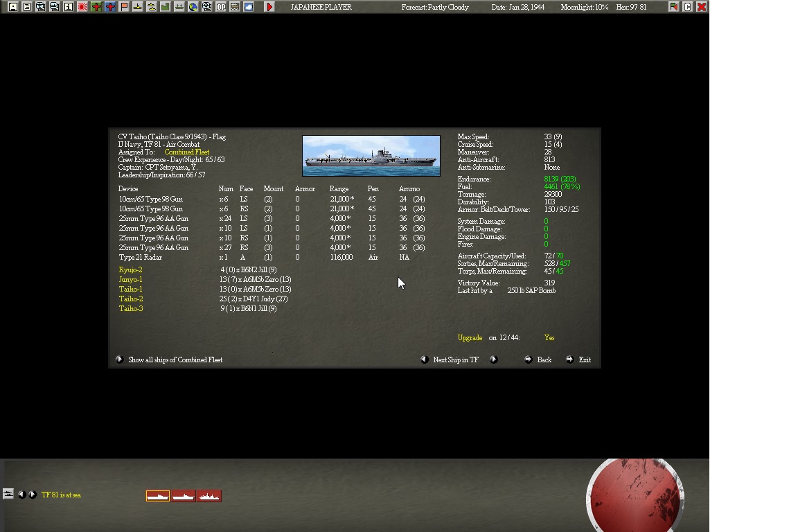Viewport: 798px width, 532px height.
Task: Select the second ship silhouette thumbnail
Action: pyautogui.click(x=183, y=496)
